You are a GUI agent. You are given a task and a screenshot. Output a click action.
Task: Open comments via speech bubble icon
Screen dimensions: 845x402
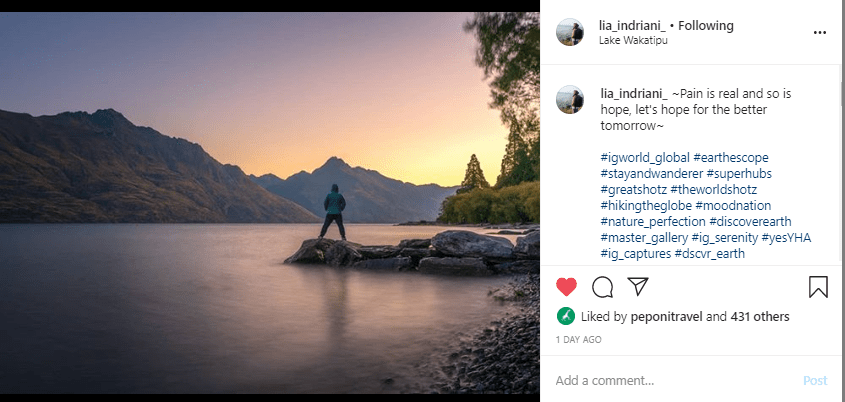coord(602,288)
